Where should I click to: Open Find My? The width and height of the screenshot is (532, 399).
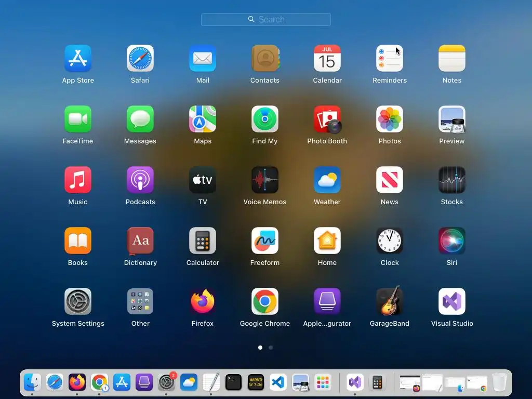(x=265, y=119)
